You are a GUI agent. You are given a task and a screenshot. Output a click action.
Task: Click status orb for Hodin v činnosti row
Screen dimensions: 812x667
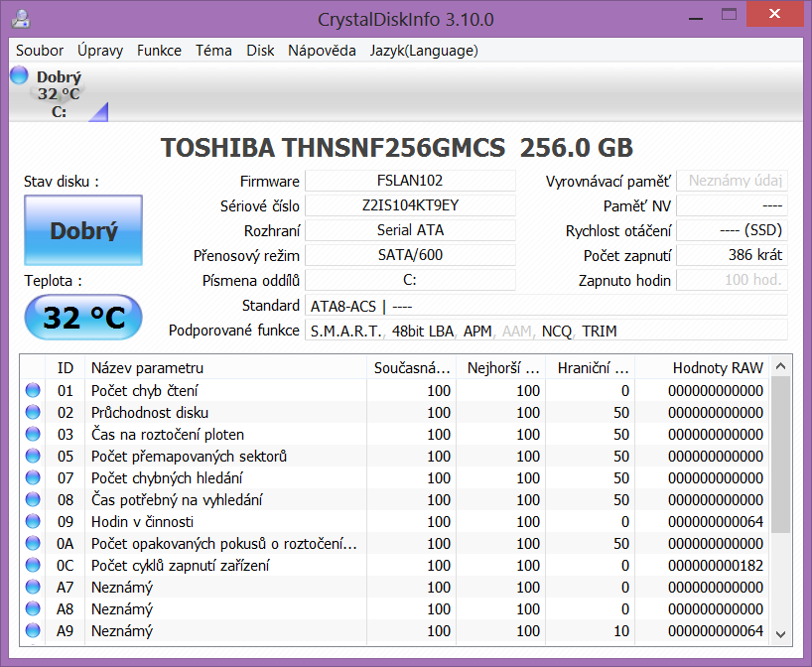pos(34,522)
